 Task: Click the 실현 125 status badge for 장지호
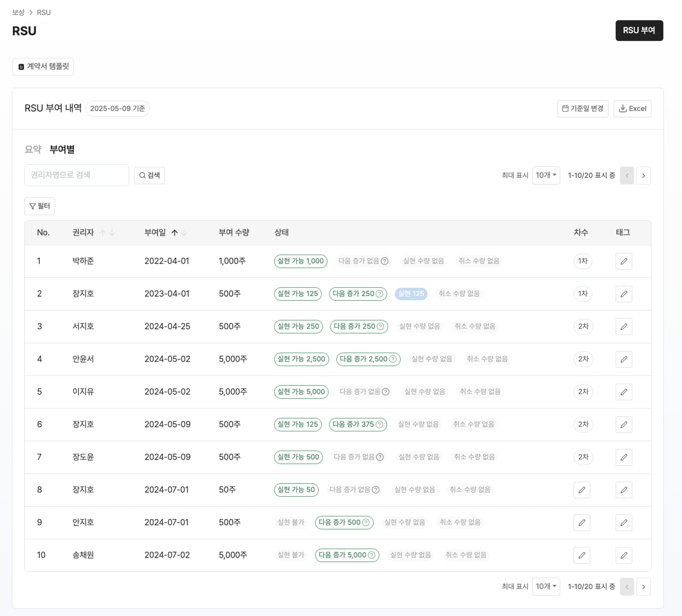pos(411,294)
